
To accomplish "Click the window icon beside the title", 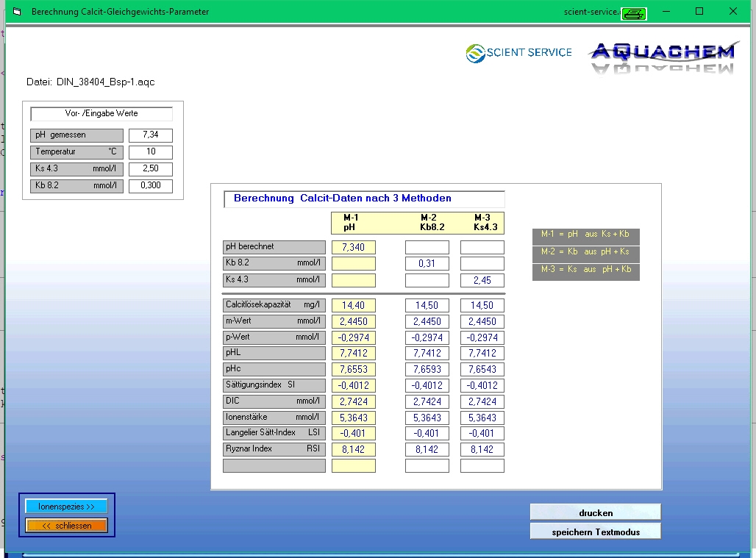I will click(18, 12).
